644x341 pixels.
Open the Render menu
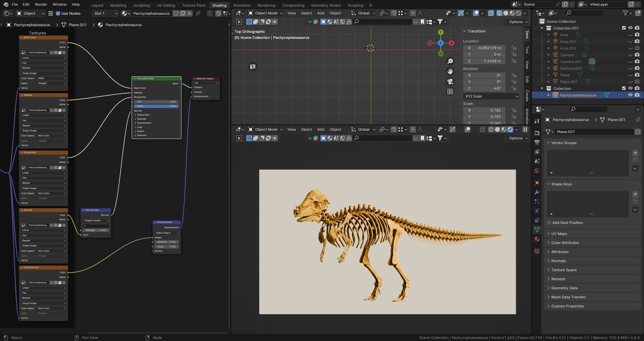41,4
